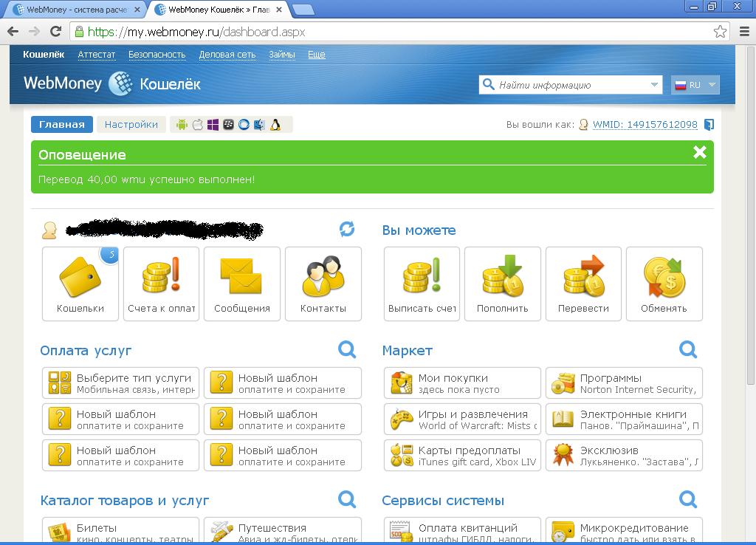Click the logout door icon beside WMID
This screenshot has height=545, width=756.
709,124
